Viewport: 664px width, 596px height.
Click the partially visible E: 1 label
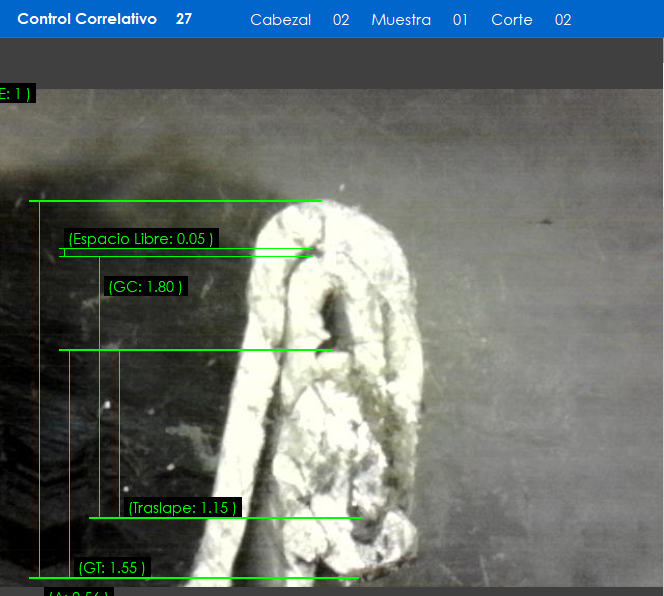coord(17,94)
